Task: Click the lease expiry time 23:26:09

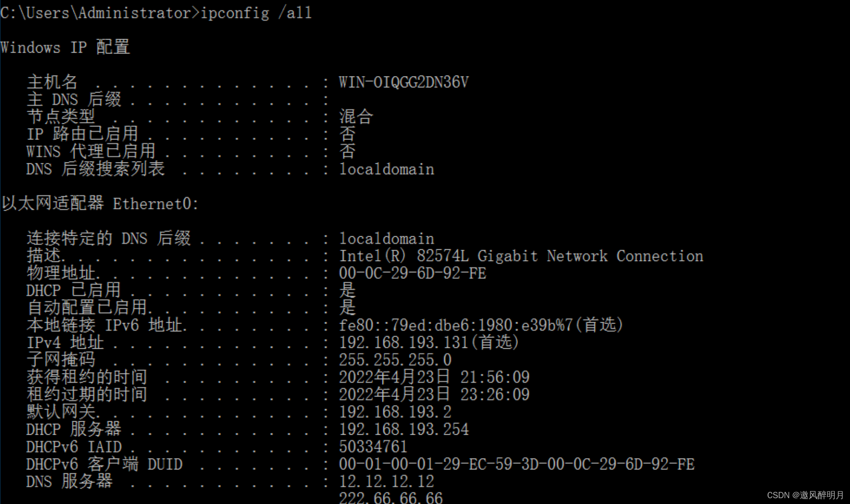Action: pos(495,395)
